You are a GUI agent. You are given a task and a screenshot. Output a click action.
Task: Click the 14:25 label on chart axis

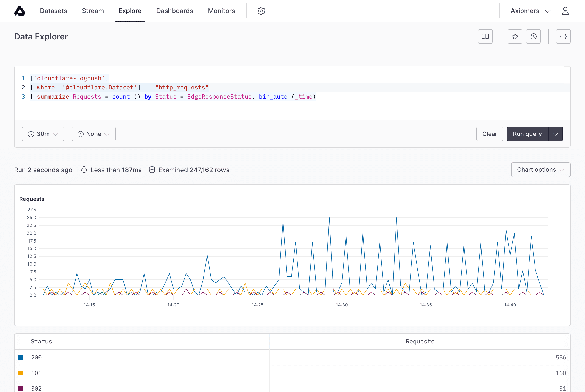point(258,305)
